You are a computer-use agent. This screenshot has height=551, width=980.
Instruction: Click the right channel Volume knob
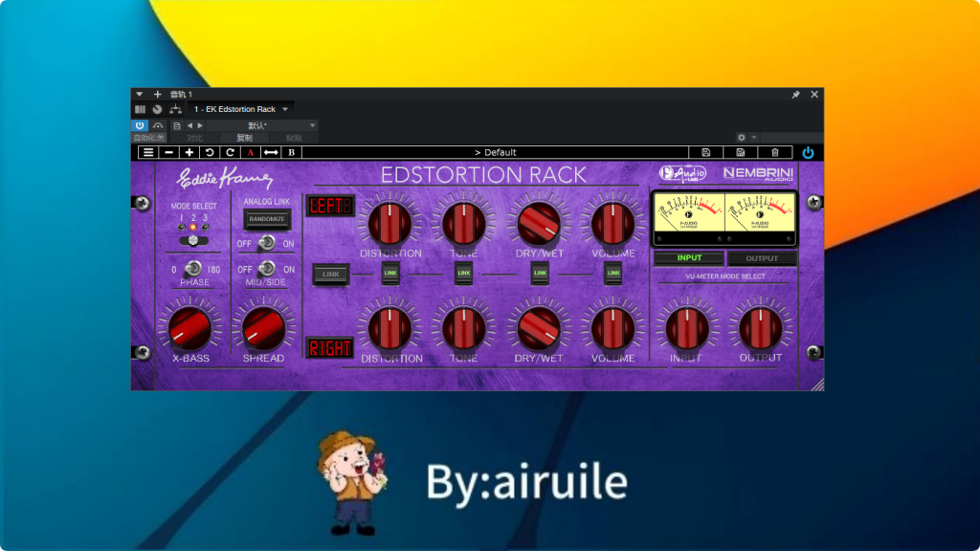pyautogui.click(x=612, y=328)
